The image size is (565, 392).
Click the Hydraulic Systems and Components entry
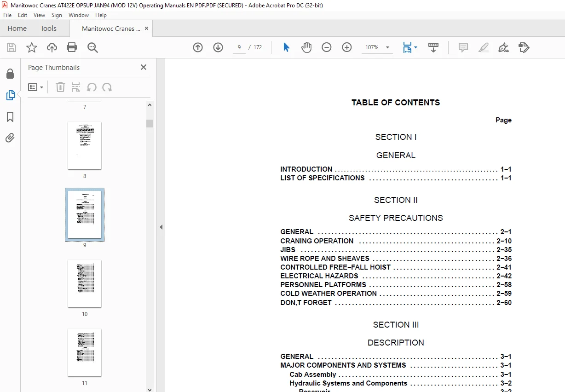pos(400,383)
